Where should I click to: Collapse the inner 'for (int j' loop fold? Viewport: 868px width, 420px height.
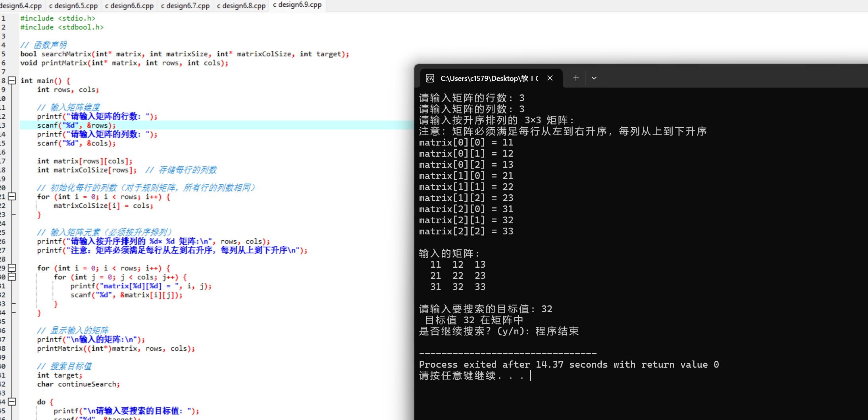[x=12, y=277]
